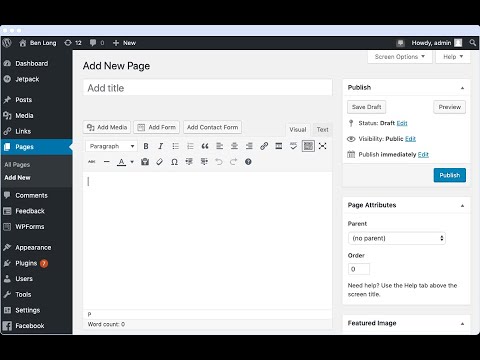480x360 pixels.
Task: Increase the paragraph indent
Action: [204, 162]
